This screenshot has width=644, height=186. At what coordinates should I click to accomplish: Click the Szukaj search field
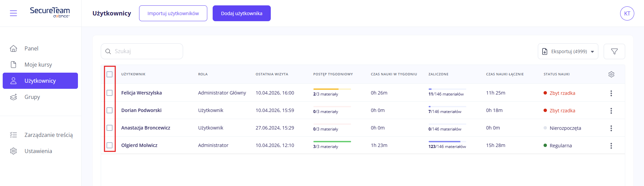point(146,51)
